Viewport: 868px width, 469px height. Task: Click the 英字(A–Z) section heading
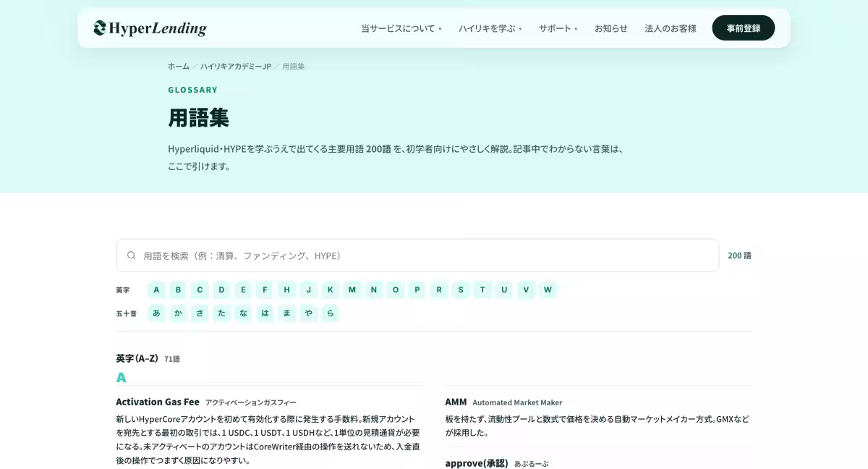pos(137,358)
